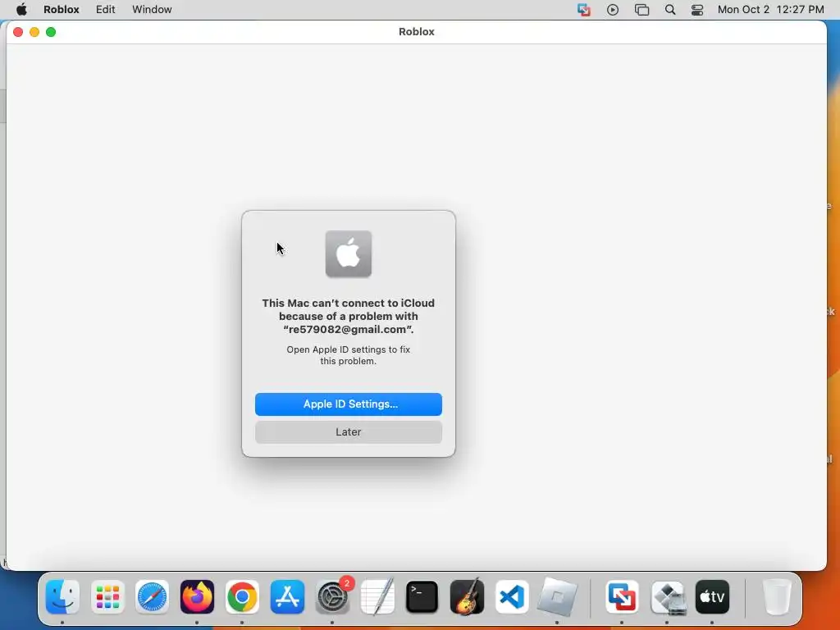The image size is (840, 630).
Task: Open Spotlight search in menu bar
Action: pos(670,10)
